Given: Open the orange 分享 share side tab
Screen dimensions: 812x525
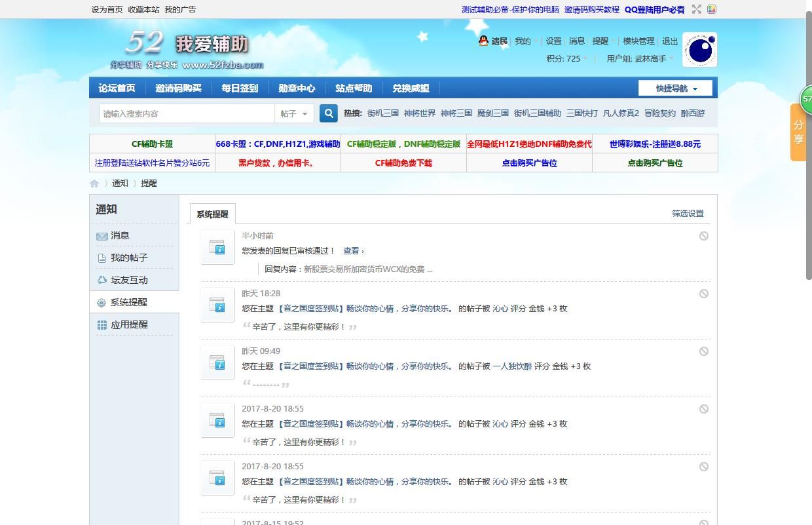Looking at the screenshot, I should point(798,132).
